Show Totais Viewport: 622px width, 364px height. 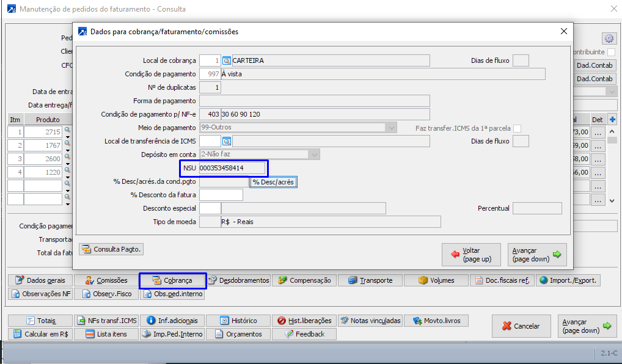point(40,321)
